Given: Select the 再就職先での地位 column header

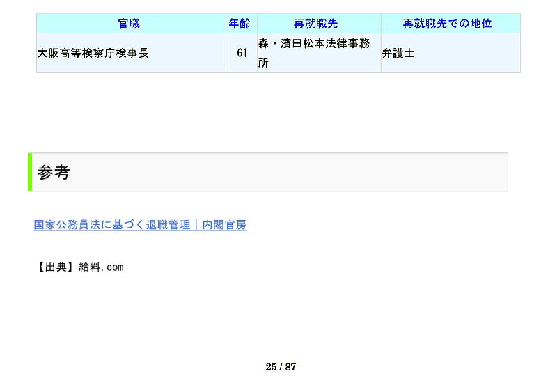Looking at the screenshot, I should pyautogui.click(x=447, y=23).
